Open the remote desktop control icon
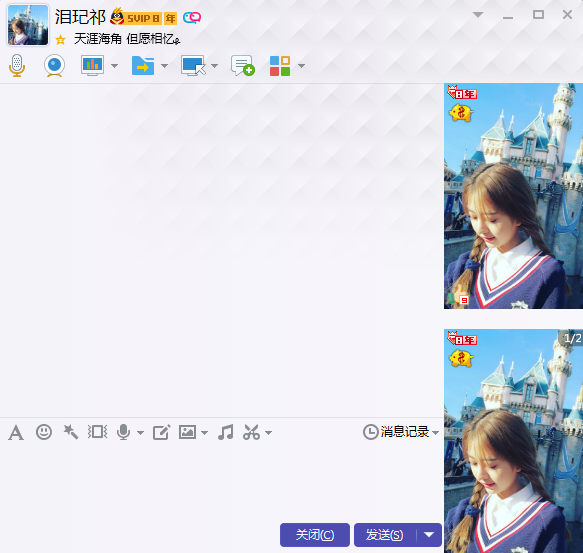The width and height of the screenshot is (583, 553). point(193,65)
